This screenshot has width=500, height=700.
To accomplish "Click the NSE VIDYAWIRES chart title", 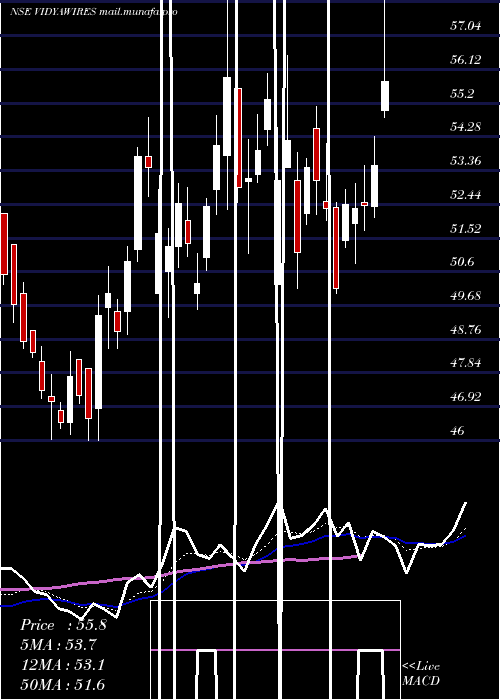I will tap(94, 12).
